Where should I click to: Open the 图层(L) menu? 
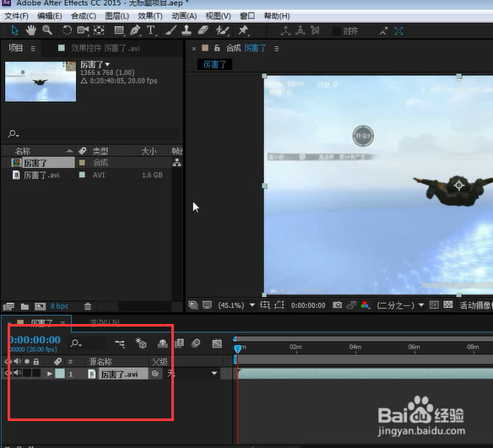[x=117, y=16]
